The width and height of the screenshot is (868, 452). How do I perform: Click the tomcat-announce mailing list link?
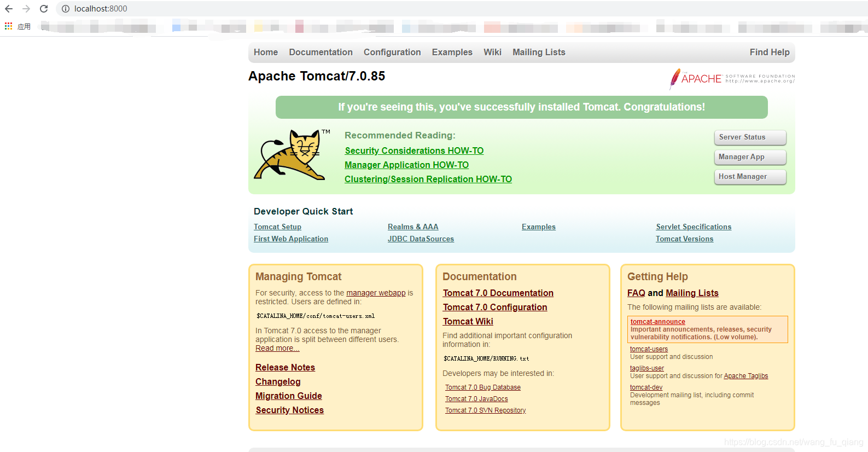[x=657, y=322]
